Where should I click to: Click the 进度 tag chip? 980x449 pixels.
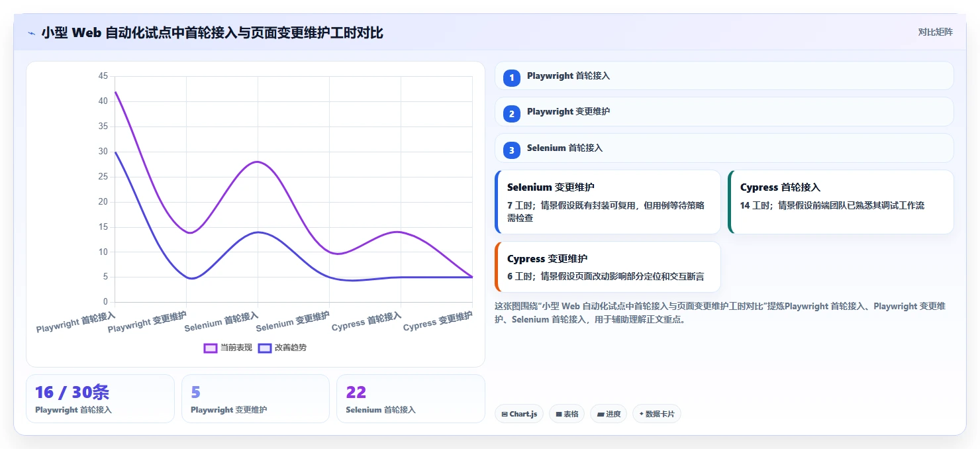point(609,414)
